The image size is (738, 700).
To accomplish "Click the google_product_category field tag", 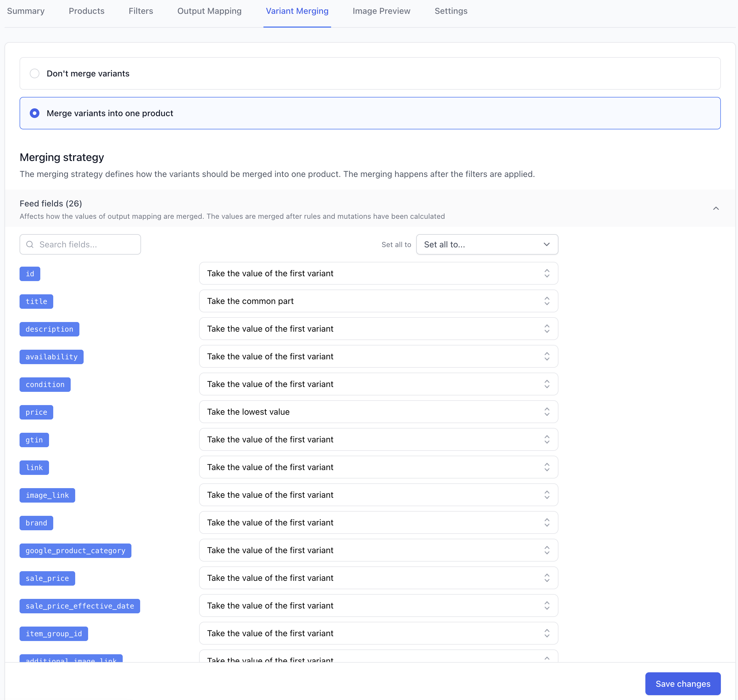I will pyautogui.click(x=75, y=551).
